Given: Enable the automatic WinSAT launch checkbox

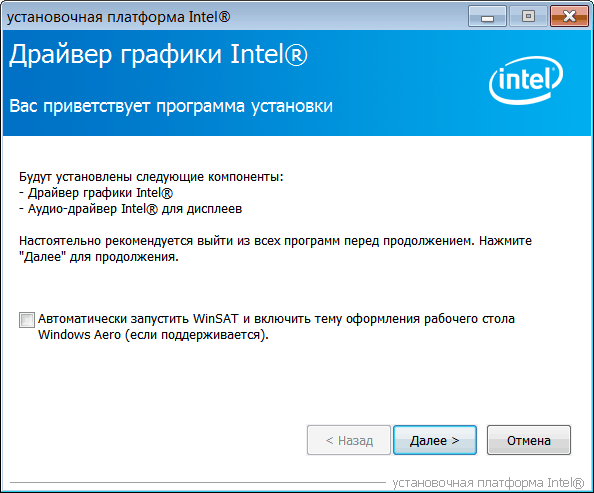Looking at the screenshot, I should [27, 320].
